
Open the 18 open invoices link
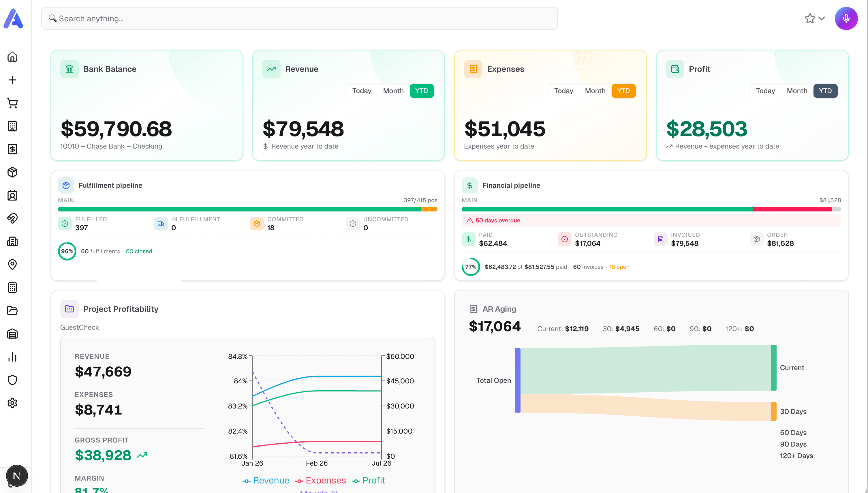[x=619, y=267]
